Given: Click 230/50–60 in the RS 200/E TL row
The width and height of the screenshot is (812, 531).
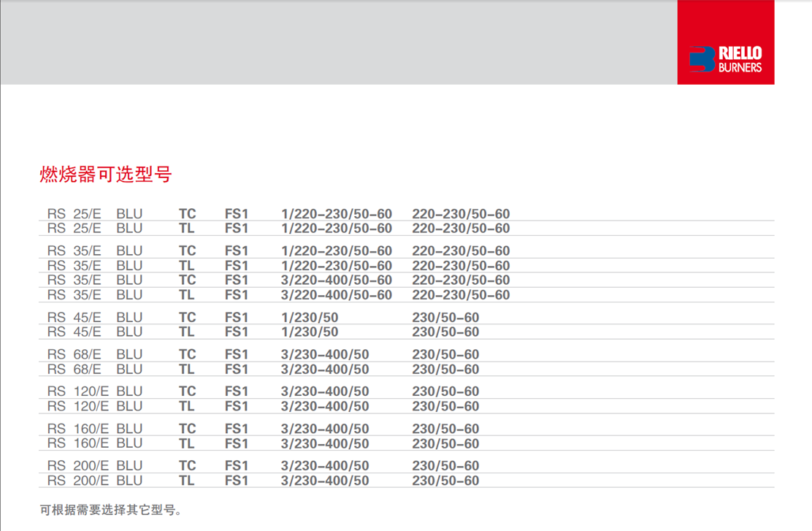Looking at the screenshot, I should point(445,481).
